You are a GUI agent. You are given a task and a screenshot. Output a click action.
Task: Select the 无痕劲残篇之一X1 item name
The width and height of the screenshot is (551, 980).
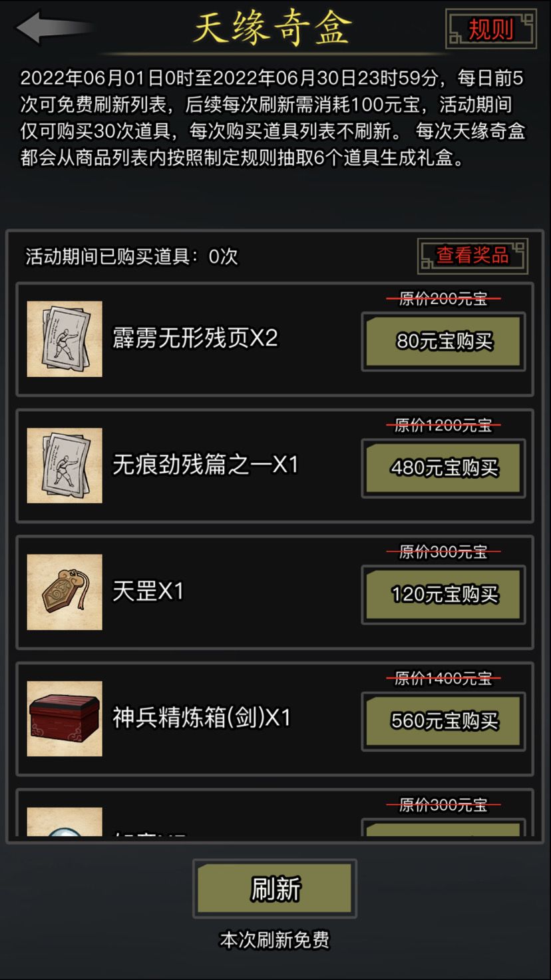205,465
